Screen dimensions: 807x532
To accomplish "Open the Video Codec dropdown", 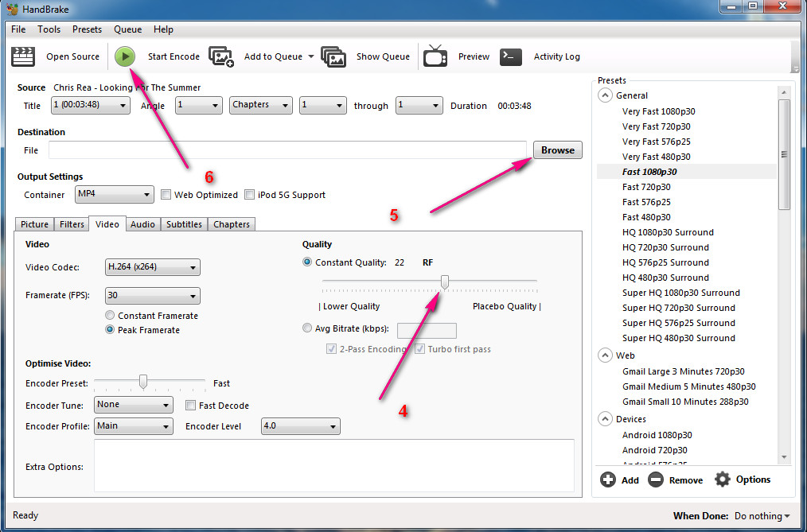I will click(152, 266).
